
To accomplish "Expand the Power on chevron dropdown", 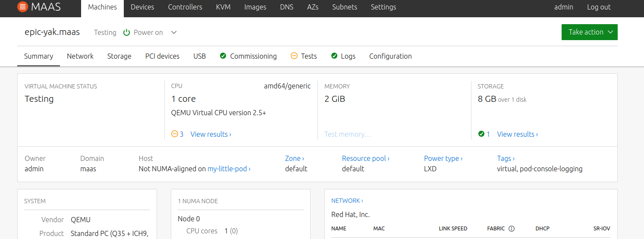I will point(174,33).
